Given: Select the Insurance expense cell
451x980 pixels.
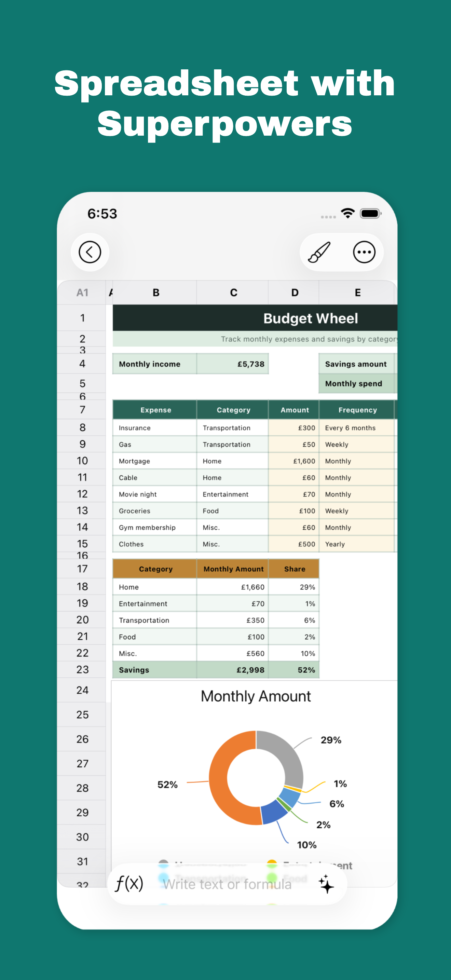Looking at the screenshot, I should click(x=155, y=427).
